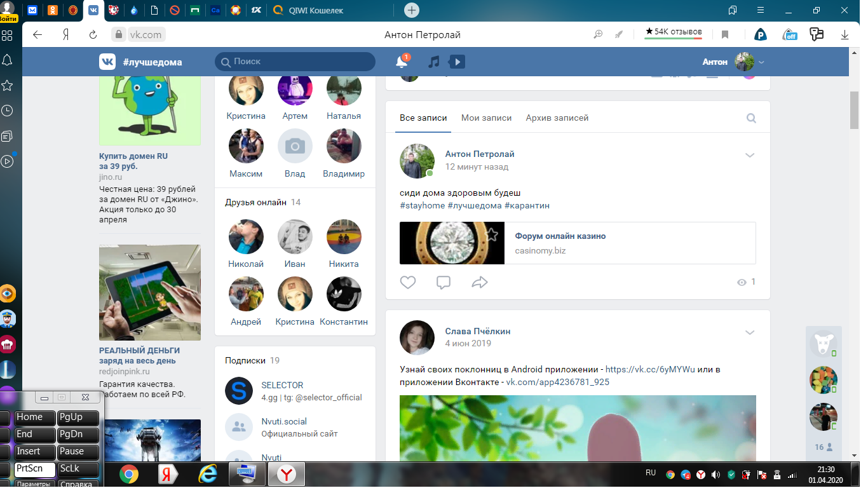Open Nvuti.social subscription page
The width and height of the screenshot is (868, 488).
coord(284,421)
